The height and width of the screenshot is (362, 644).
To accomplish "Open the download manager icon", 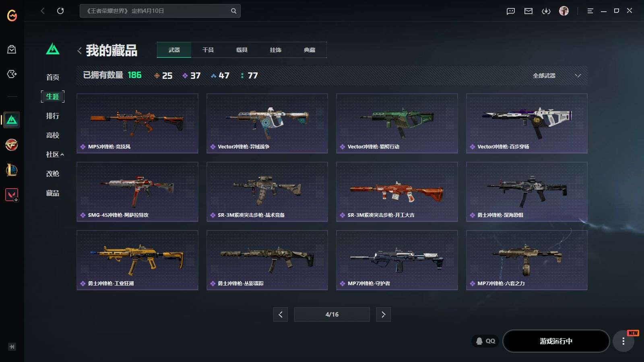I will 546,11.
